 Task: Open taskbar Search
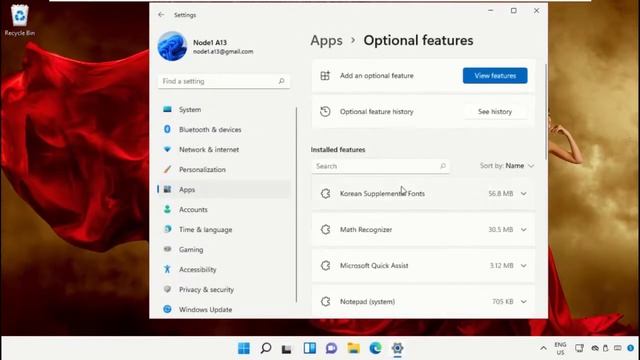tap(266, 348)
